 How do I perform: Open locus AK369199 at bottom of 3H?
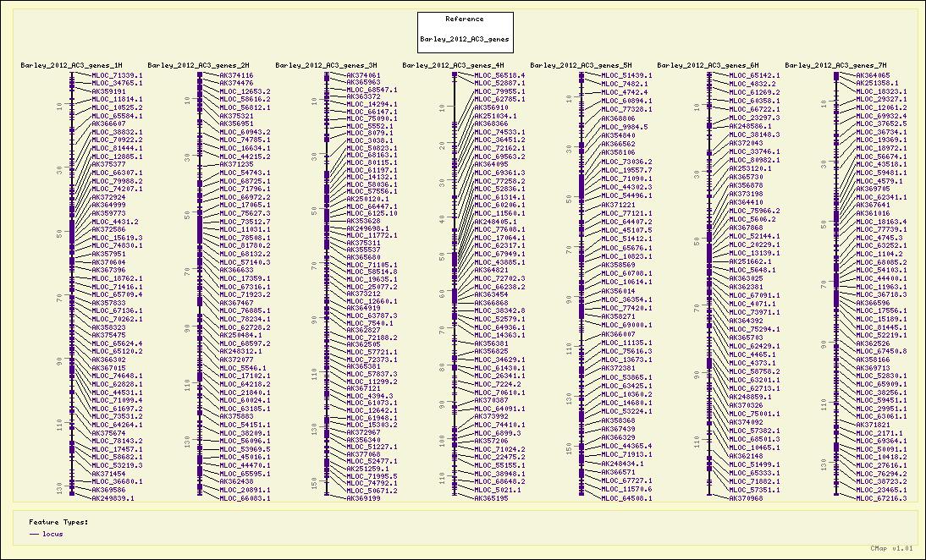[x=363, y=498]
